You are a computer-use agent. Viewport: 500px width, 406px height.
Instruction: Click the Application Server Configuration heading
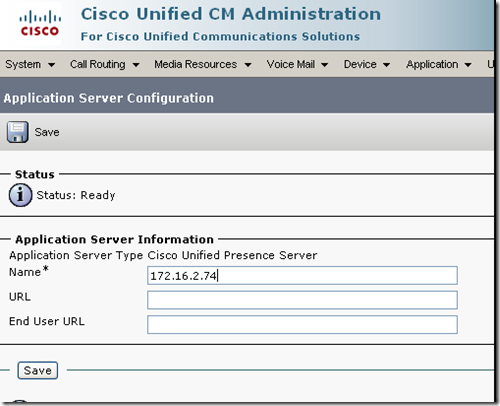[x=108, y=98]
